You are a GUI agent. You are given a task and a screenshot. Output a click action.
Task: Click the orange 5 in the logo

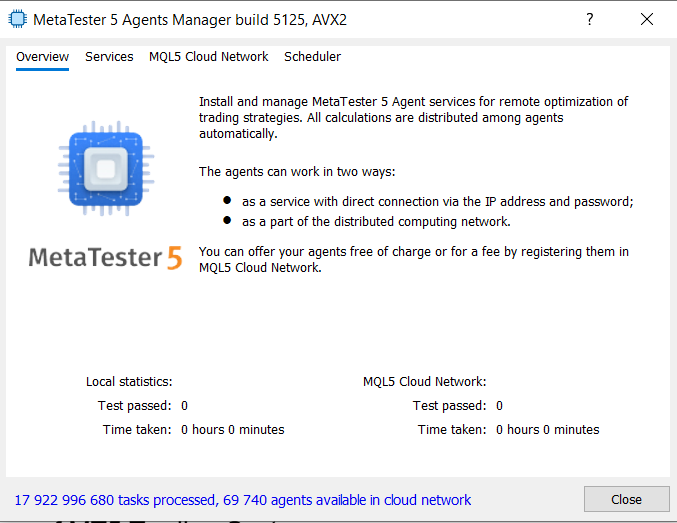tap(174, 258)
